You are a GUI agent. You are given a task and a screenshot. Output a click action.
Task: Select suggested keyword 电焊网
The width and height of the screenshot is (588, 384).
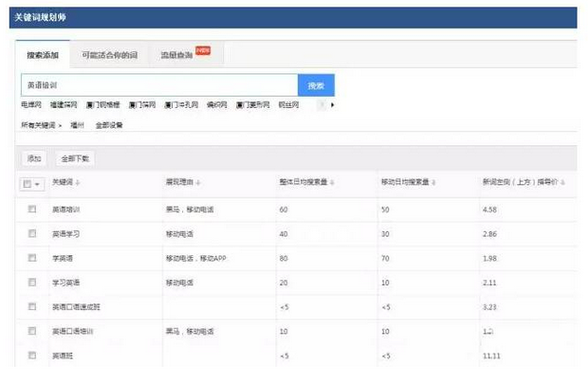pyautogui.click(x=31, y=105)
